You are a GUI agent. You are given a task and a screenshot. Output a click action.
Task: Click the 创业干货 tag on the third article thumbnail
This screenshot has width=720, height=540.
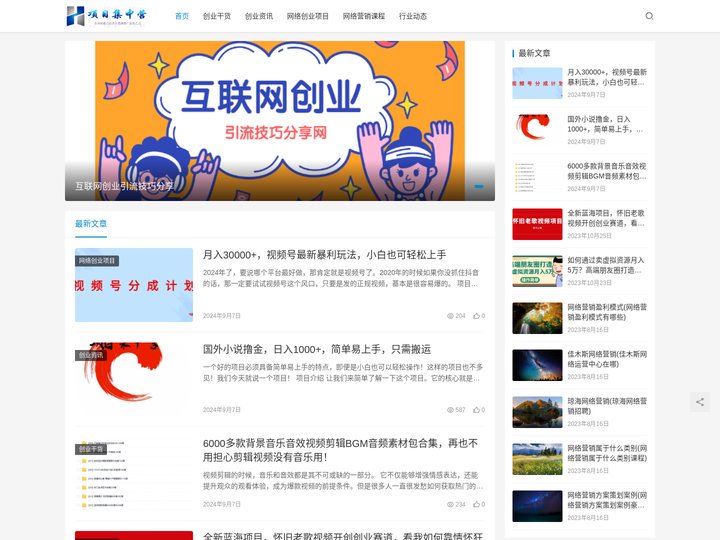[x=90, y=449]
